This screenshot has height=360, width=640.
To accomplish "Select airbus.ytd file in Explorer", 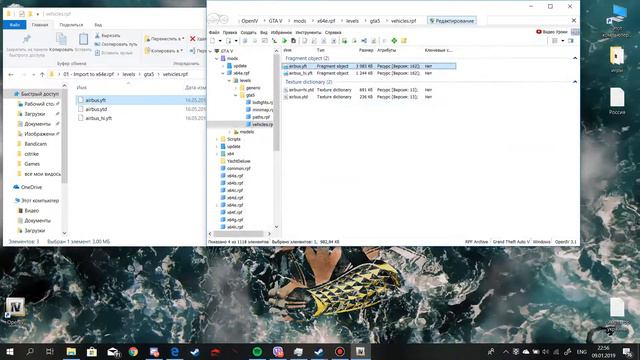I will 96,109.
